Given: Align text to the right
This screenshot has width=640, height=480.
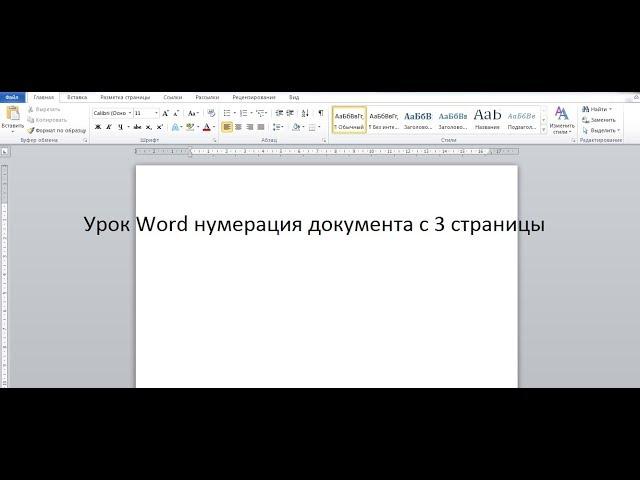Looking at the screenshot, I should pos(249,127).
